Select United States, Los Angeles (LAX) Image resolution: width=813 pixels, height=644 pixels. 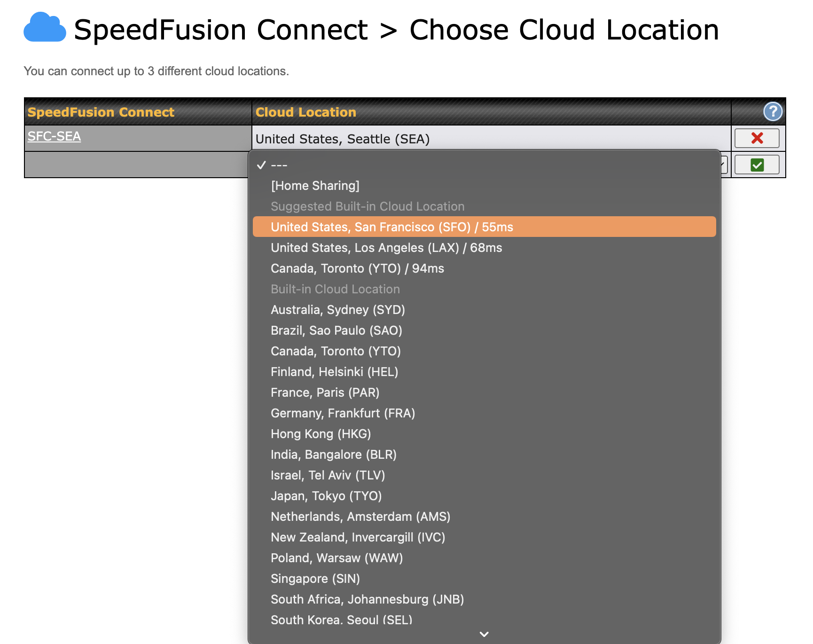[x=386, y=248]
